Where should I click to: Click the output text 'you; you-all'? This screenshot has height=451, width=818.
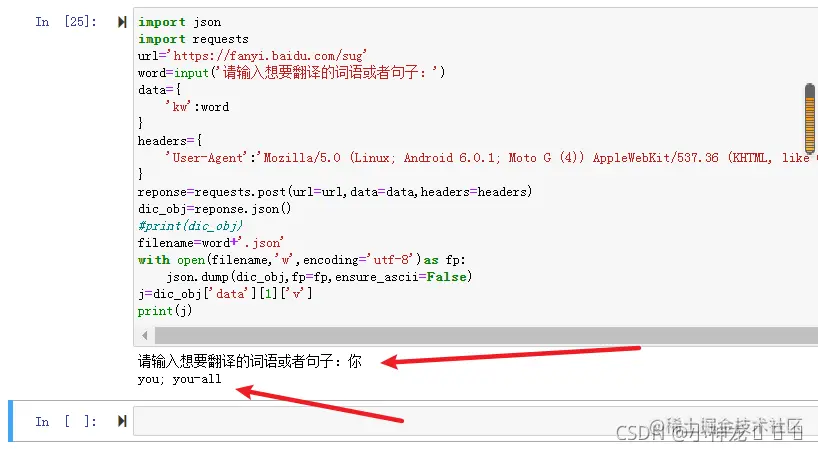point(179,379)
